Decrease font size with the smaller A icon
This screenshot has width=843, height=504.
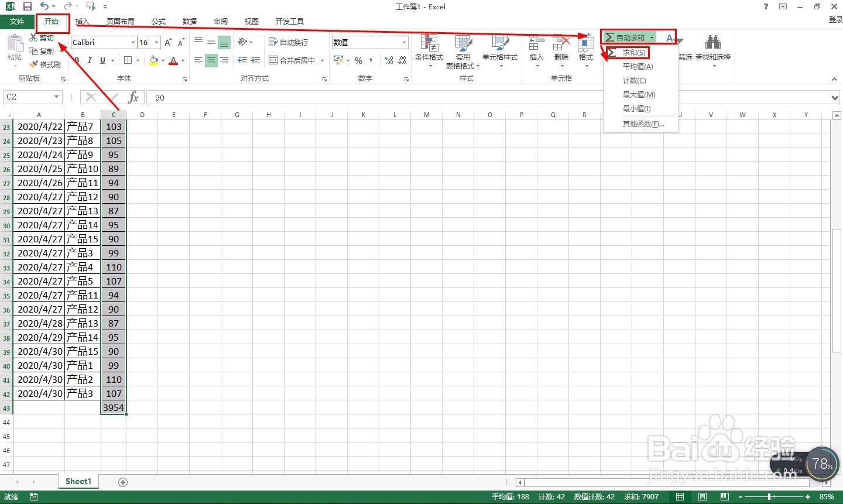(181, 42)
